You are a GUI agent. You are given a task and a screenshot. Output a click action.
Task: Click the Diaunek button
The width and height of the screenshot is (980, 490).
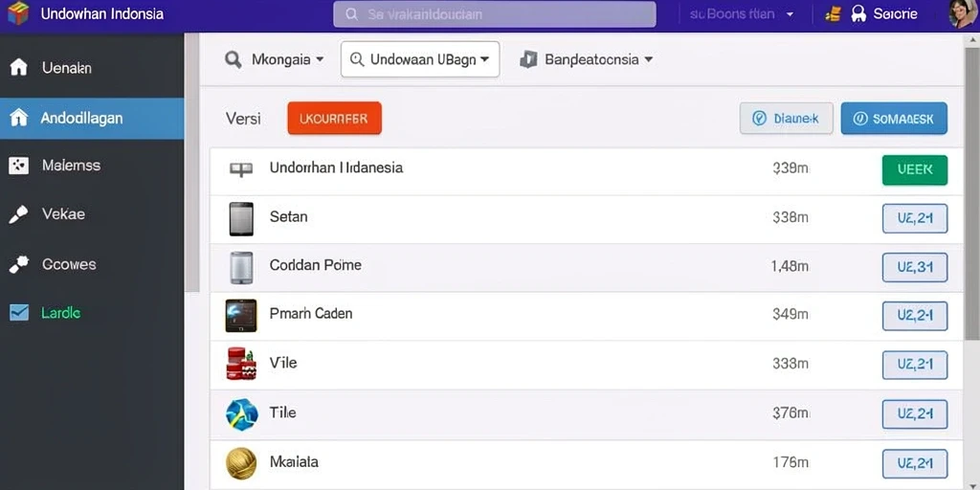787,118
